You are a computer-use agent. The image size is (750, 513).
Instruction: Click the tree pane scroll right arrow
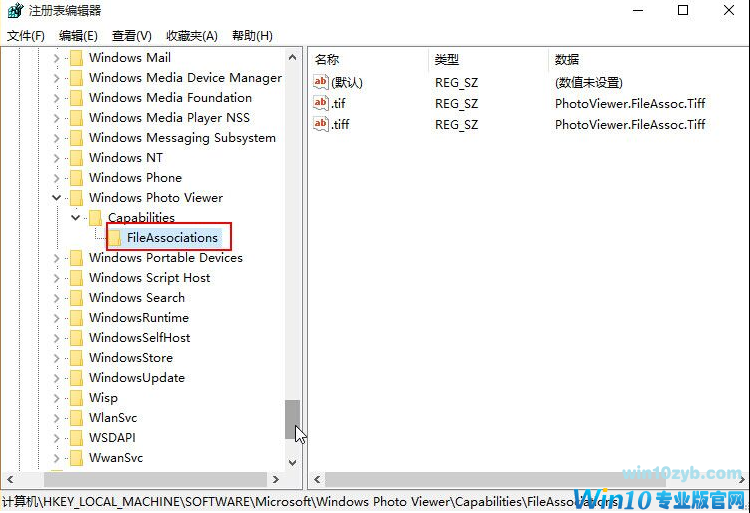point(276,479)
